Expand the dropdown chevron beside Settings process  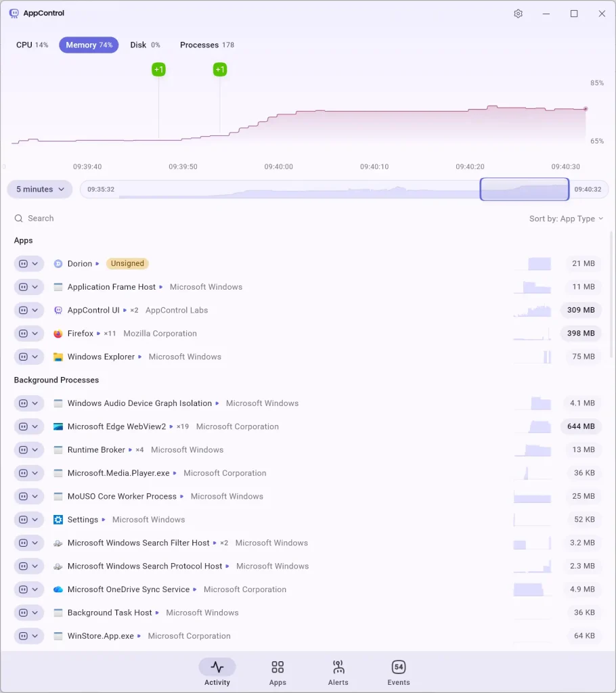click(x=36, y=520)
